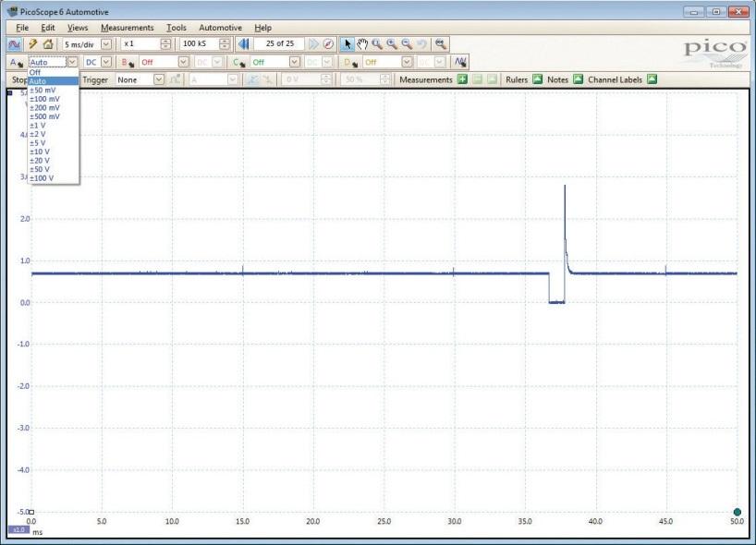The width and height of the screenshot is (756, 545).
Task: Toggle the Notes green button
Action: tap(578, 79)
